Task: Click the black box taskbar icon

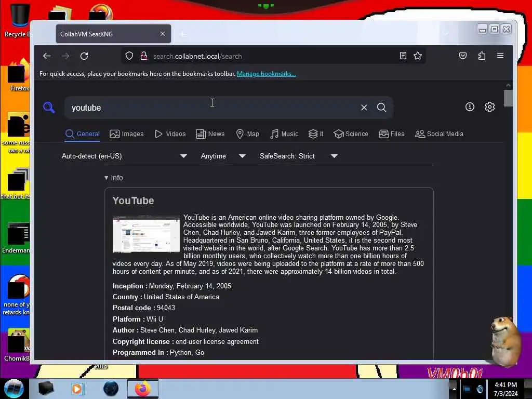Action: click(46, 389)
